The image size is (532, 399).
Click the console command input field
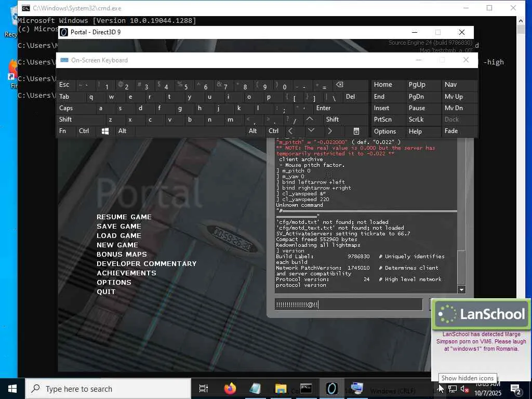pos(349,304)
